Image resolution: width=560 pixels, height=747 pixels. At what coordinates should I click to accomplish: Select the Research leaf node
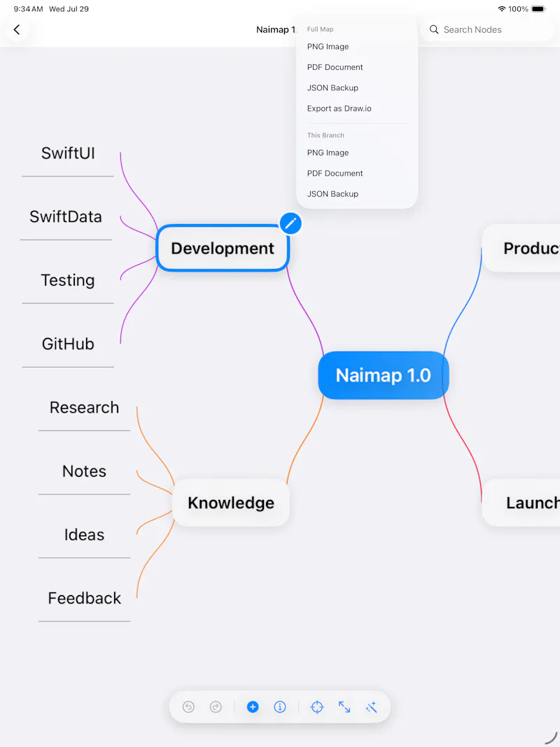(x=84, y=407)
